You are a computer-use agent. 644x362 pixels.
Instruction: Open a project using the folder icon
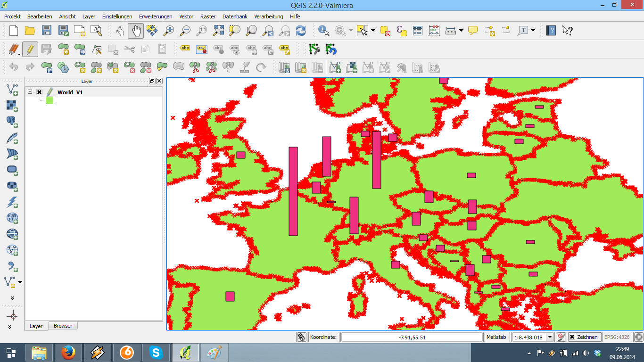(x=30, y=31)
